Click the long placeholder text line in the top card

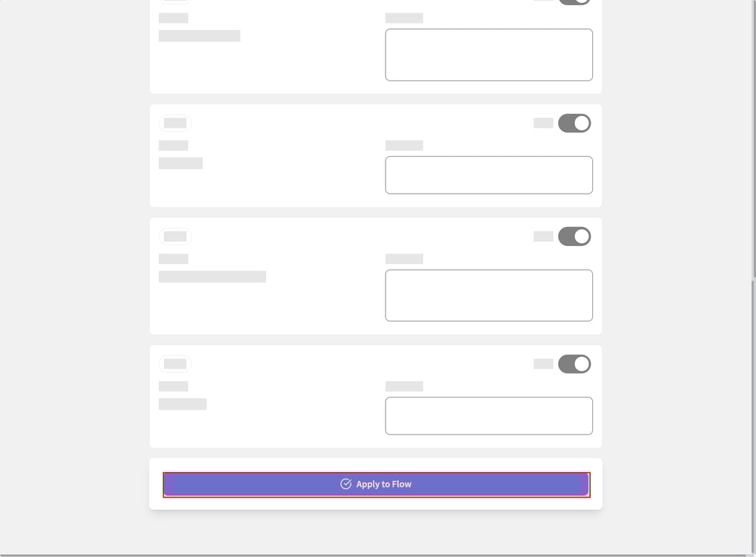point(199,36)
